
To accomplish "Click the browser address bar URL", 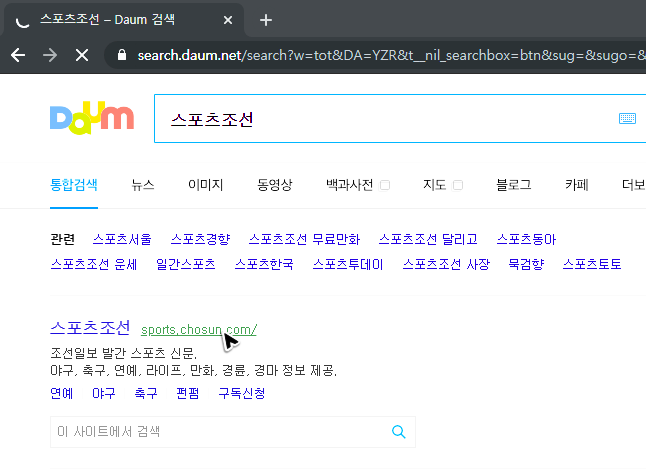I will pyautogui.click(x=391, y=55).
